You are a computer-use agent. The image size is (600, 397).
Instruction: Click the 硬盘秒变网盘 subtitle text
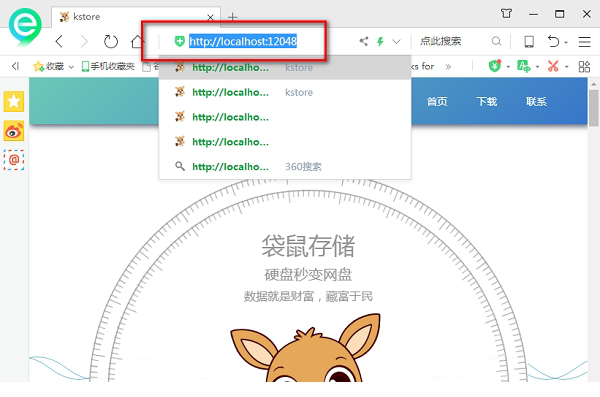tap(308, 274)
